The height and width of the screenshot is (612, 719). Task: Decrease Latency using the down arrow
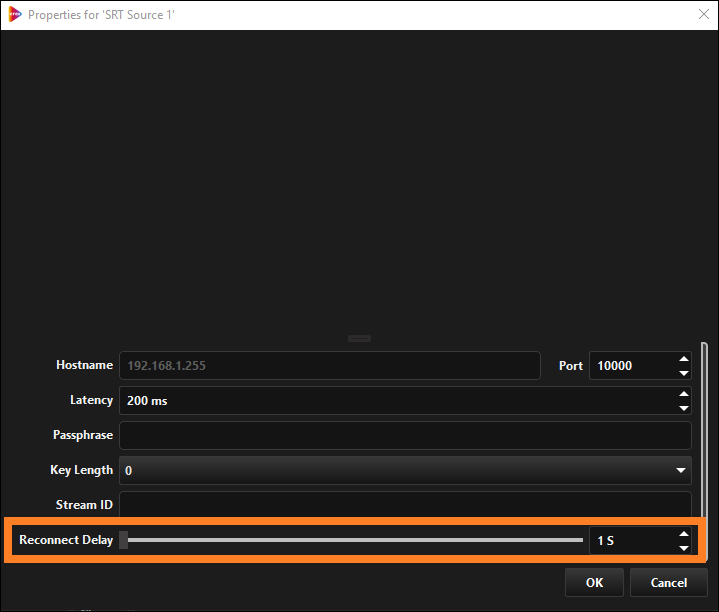(684, 408)
